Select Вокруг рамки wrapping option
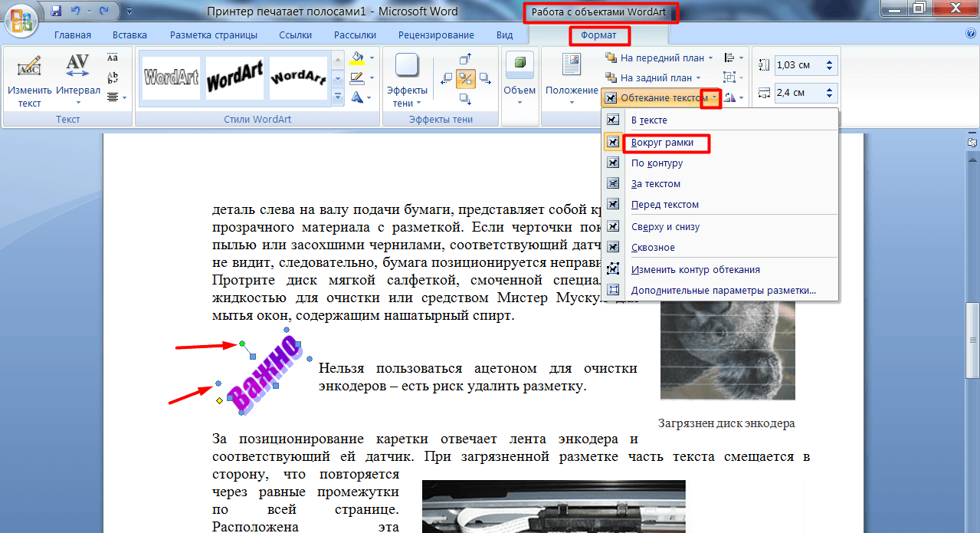980x533 pixels. pos(661,142)
